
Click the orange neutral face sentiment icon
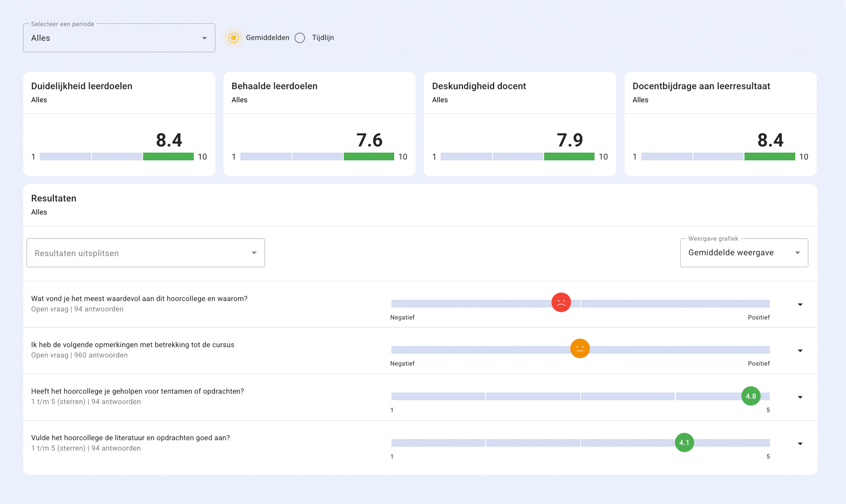click(580, 349)
